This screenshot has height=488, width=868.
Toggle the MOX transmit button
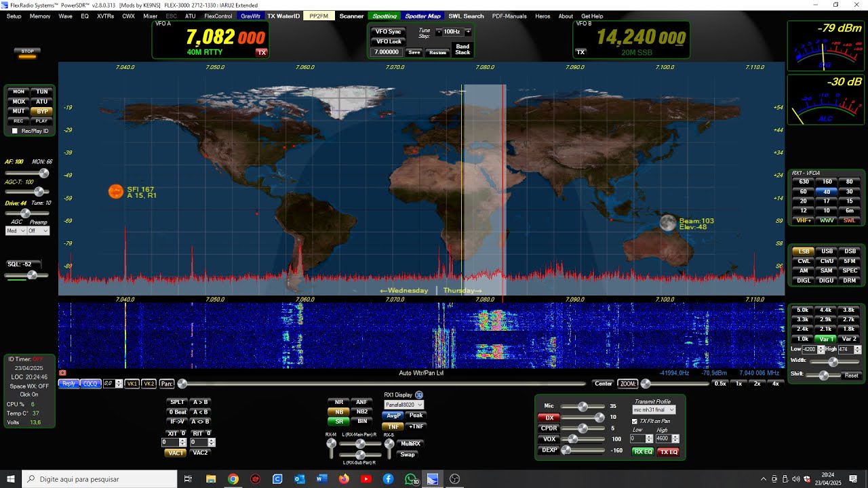pyautogui.click(x=19, y=102)
